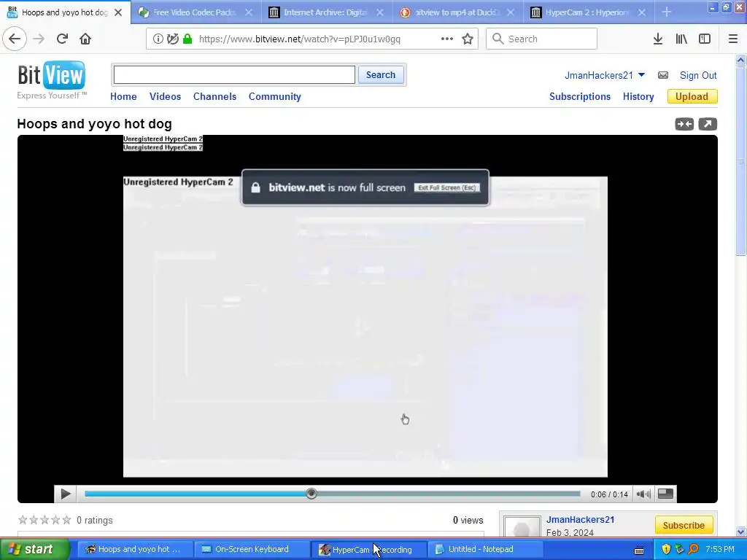Toggle the player fullscreen icon
This screenshot has width=747, height=560.
665,494
